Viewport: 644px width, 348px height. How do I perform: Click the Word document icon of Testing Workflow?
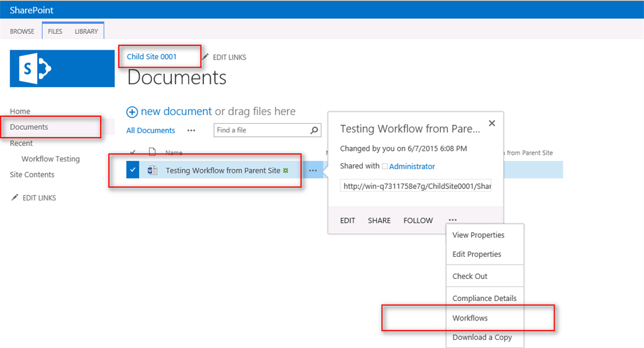pos(152,170)
